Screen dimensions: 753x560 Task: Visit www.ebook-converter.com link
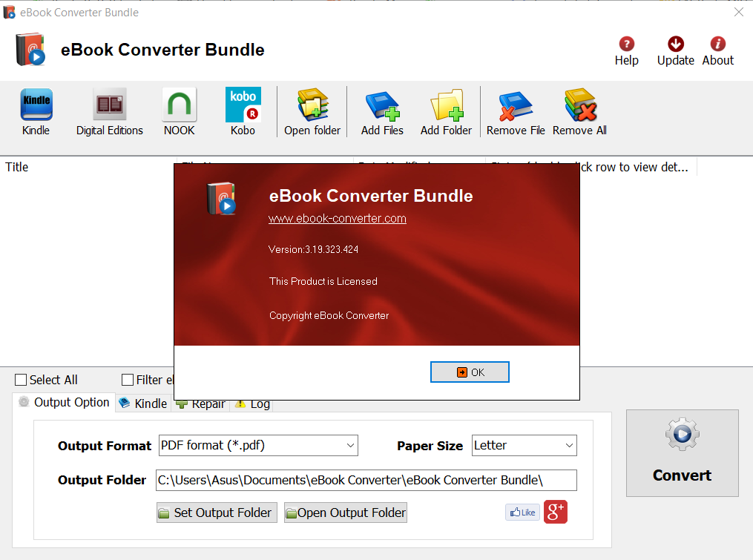(x=337, y=219)
